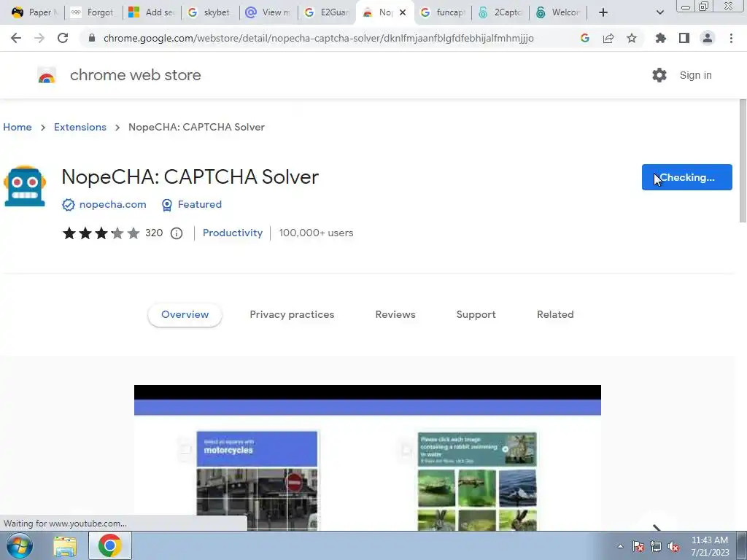Open the share page icon in address bar

(x=608, y=38)
